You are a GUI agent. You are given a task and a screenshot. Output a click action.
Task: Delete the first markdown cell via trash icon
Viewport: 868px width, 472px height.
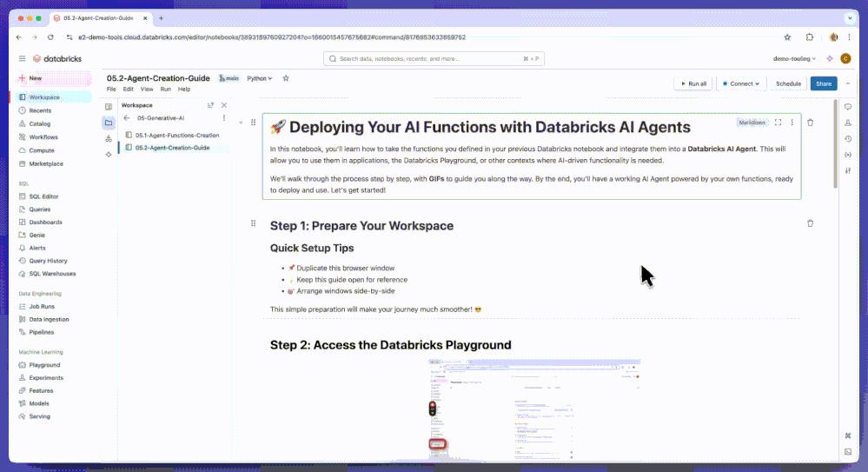810,123
